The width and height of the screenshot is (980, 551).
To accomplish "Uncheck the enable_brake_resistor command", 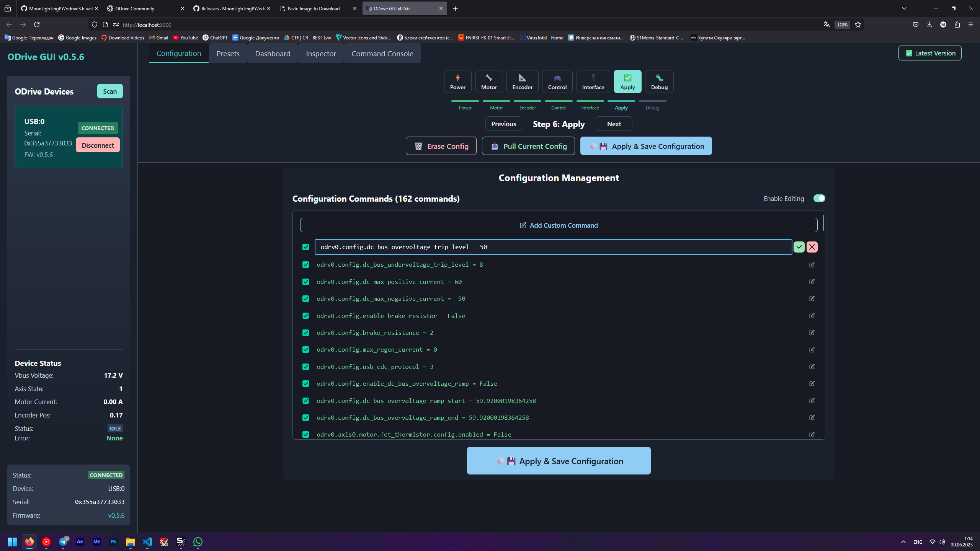I will point(305,316).
